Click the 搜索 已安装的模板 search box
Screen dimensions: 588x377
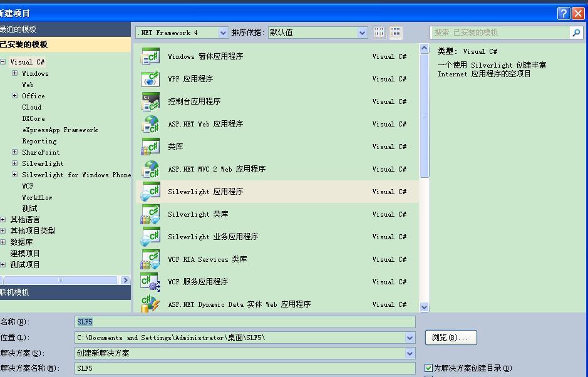(x=500, y=33)
